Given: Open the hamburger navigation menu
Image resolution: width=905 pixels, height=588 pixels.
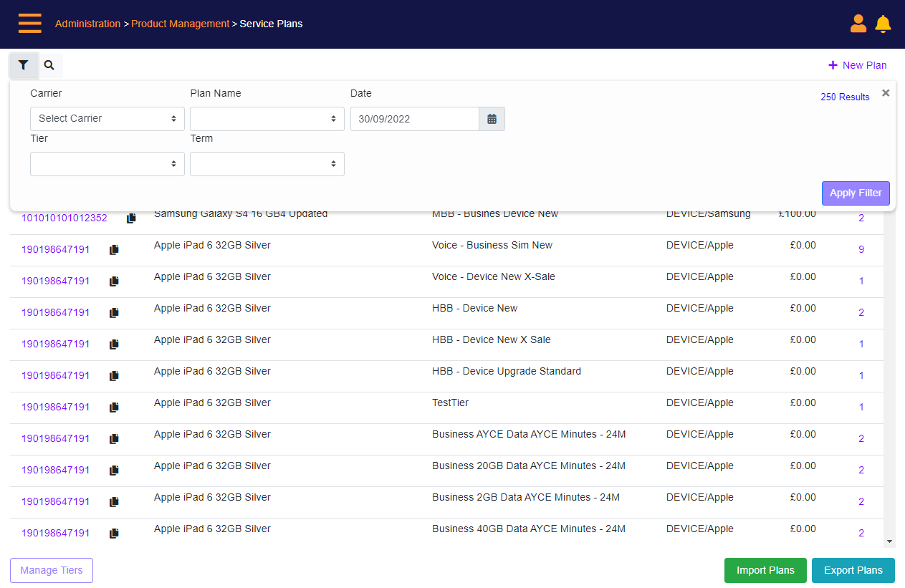Looking at the screenshot, I should 30,24.
